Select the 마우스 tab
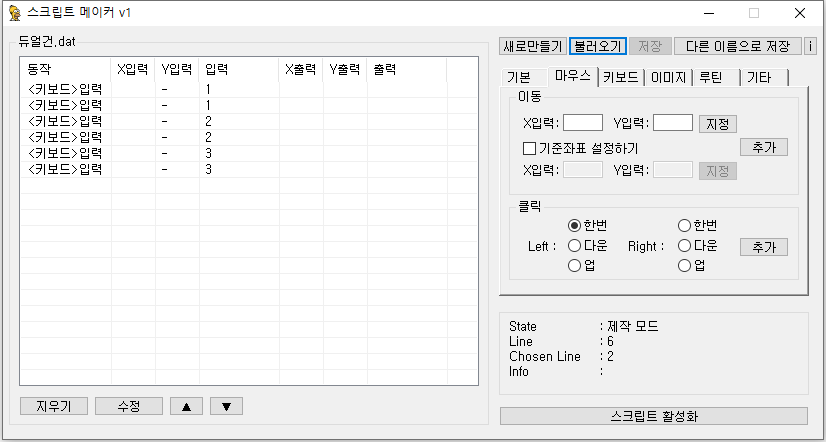This screenshot has height=442, width=826. (x=573, y=76)
